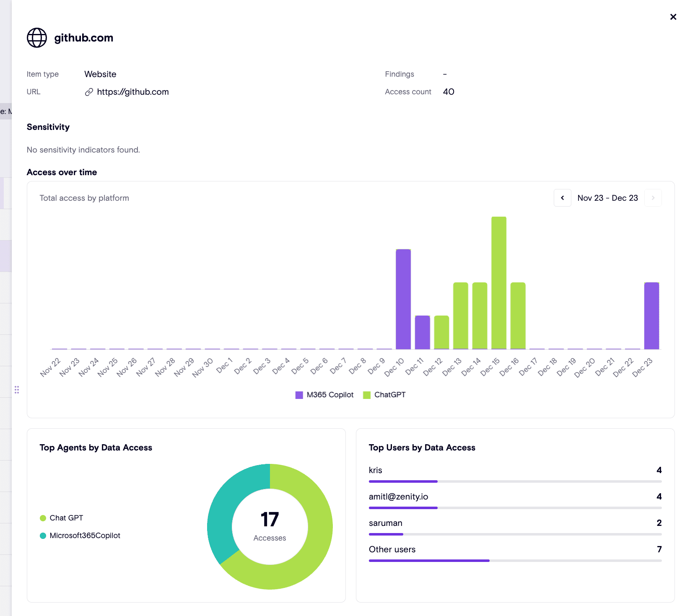690x616 pixels.
Task: Click the Top Users by Data Access heading
Action: pyautogui.click(x=422, y=448)
